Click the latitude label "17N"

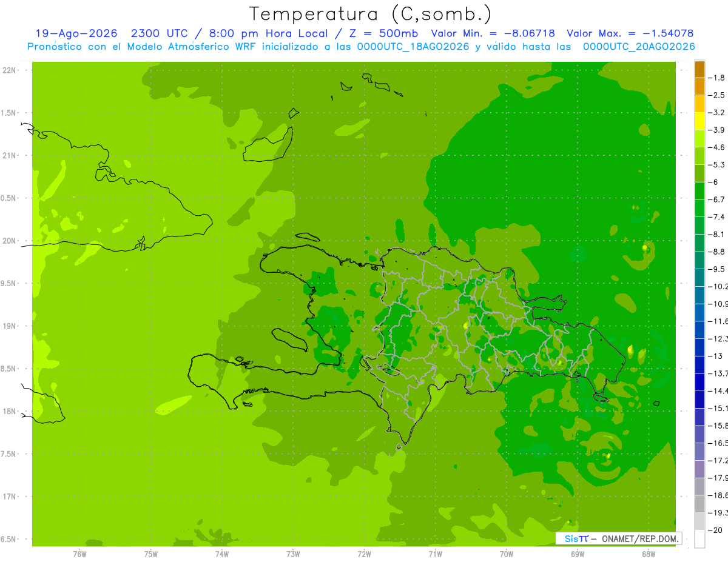point(10,497)
